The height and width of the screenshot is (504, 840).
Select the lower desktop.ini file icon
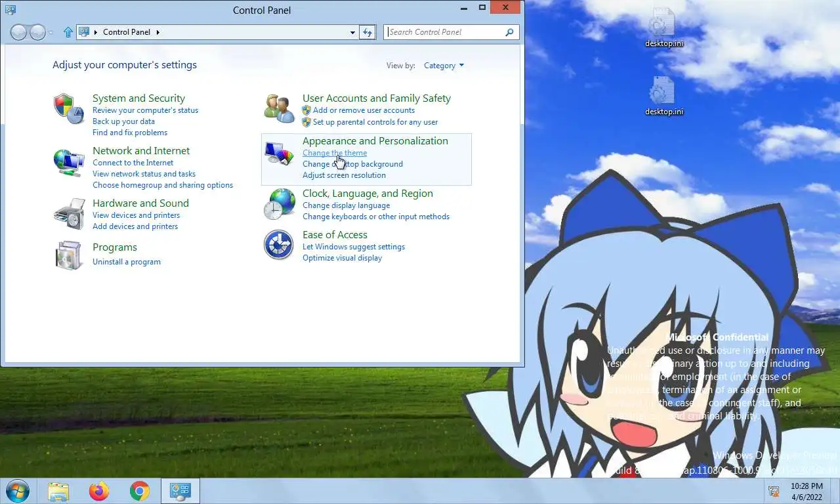tap(663, 96)
